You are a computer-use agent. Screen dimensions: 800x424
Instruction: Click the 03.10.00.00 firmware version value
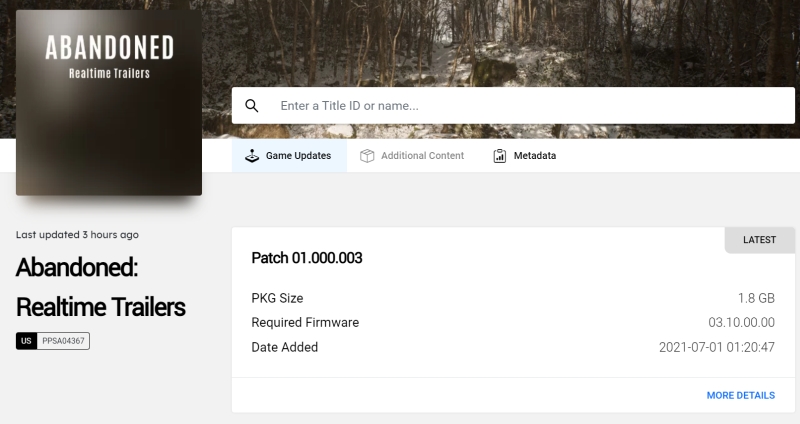(x=741, y=323)
